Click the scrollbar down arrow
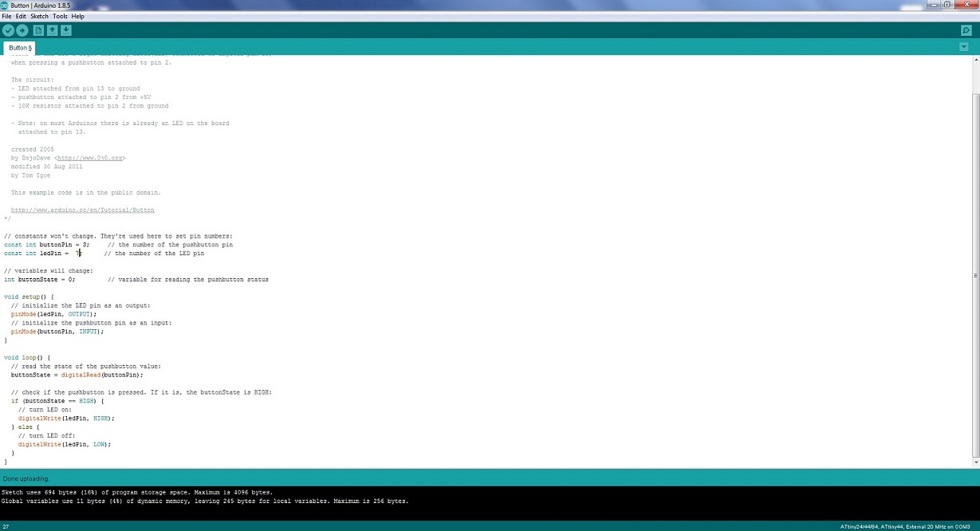 [x=976, y=463]
